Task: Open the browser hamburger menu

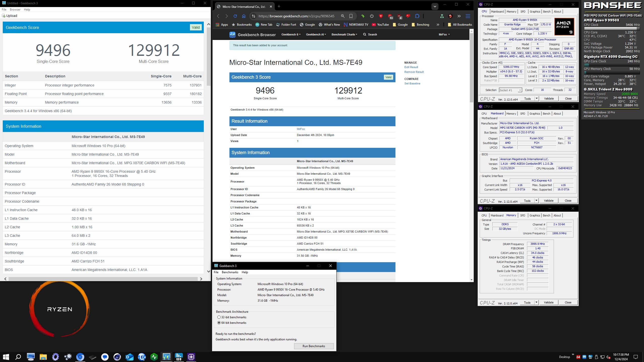Action: [x=468, y=16]
